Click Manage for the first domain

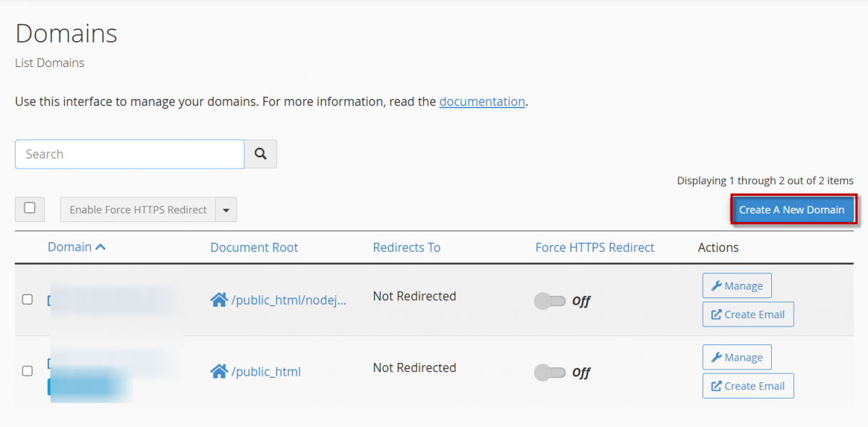tap(737, 285)
